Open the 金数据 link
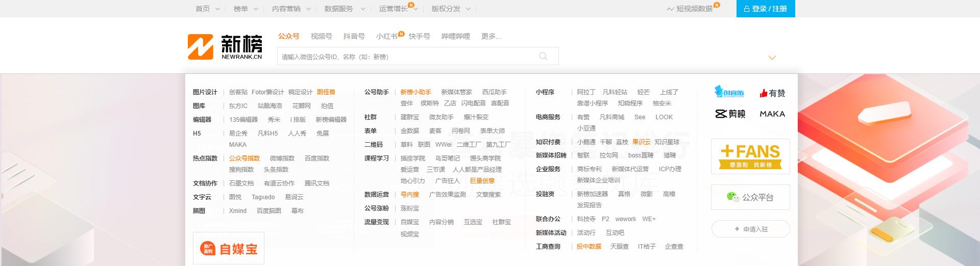Viewport: 980px width, 266px height. (x=410, y=131)
